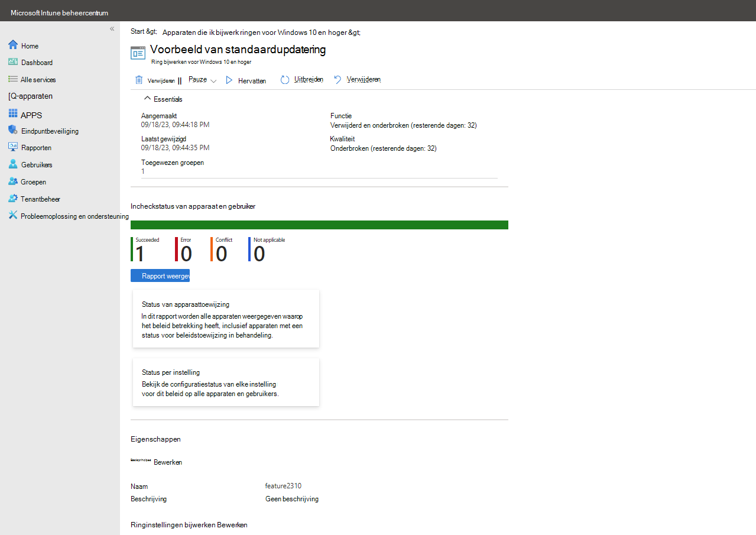Click the update ring icon beside title
This screenshot has width=756, height=535.
tap(138, 53)
